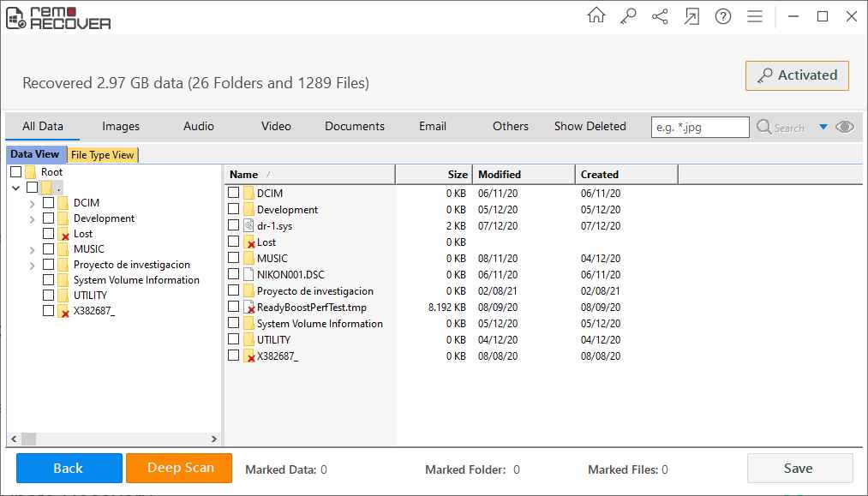
Task: Mark the MUSIC folder in the file list
Action: click(x=233, y=258)
